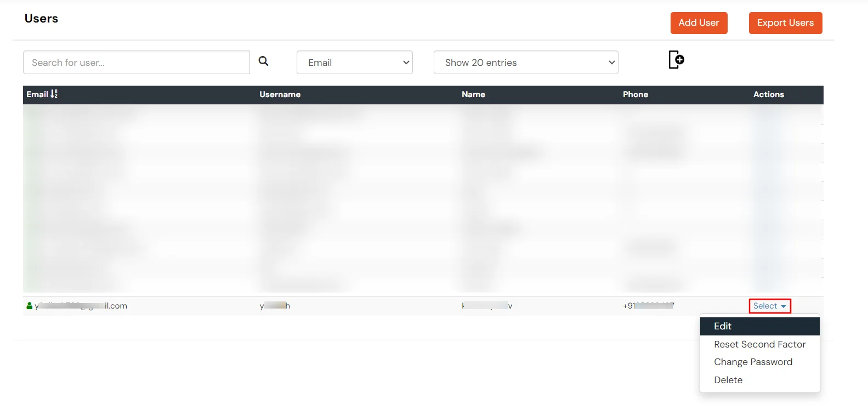Click the search magnifier icon
Screen dimensions: 868x409
[x=263, y=61]
